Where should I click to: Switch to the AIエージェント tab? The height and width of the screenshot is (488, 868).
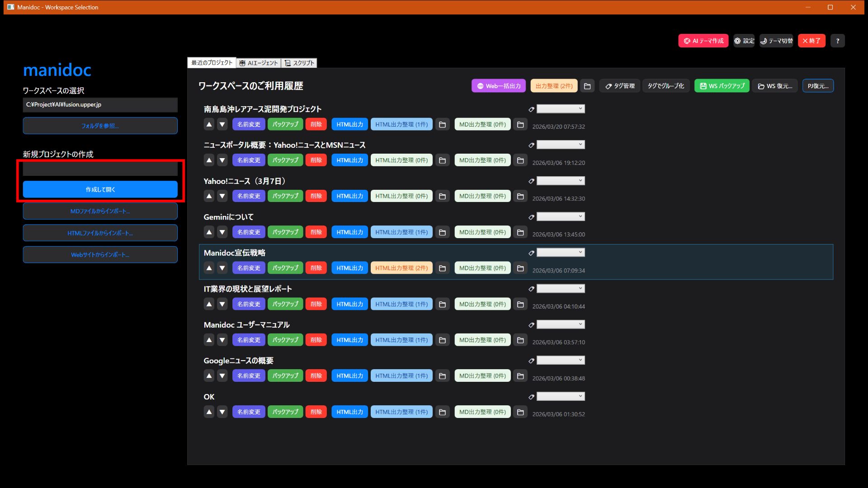[x=258, y=63]
